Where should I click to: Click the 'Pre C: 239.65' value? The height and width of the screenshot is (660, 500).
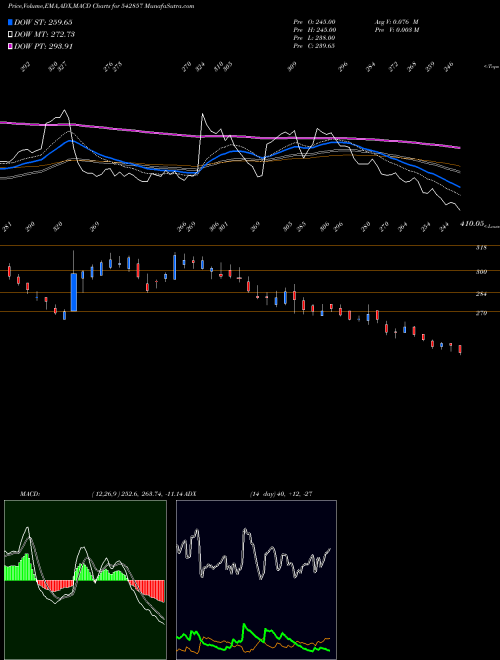point(314,46)
